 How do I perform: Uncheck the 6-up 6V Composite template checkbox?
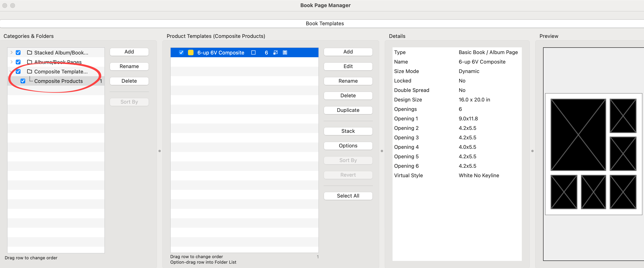(x=181, y=53)
